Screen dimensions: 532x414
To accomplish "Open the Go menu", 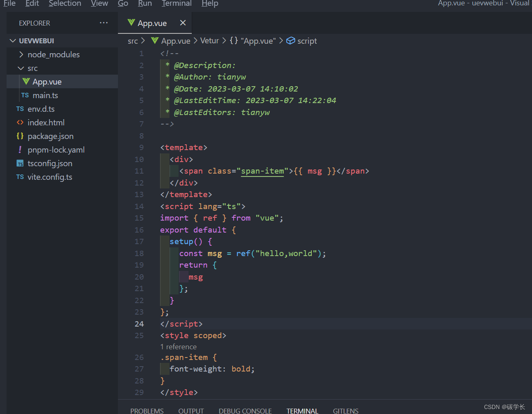I will [x=123, y=3].
